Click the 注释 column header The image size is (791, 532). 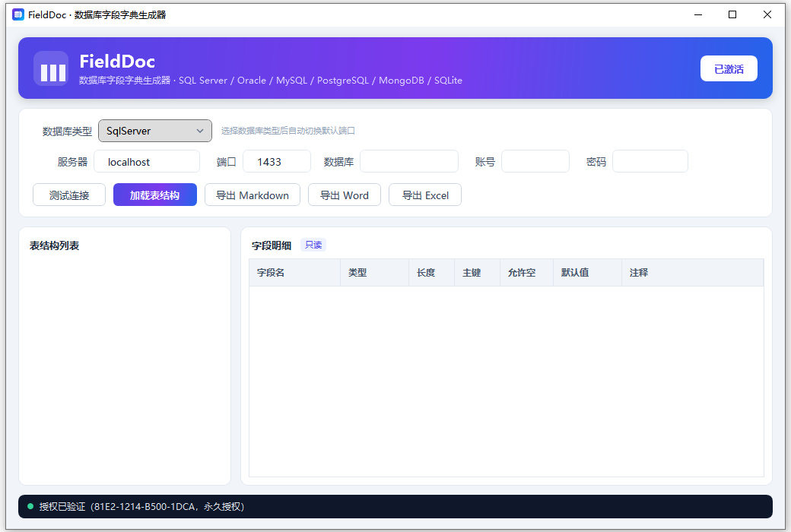[x=692, y=272]
